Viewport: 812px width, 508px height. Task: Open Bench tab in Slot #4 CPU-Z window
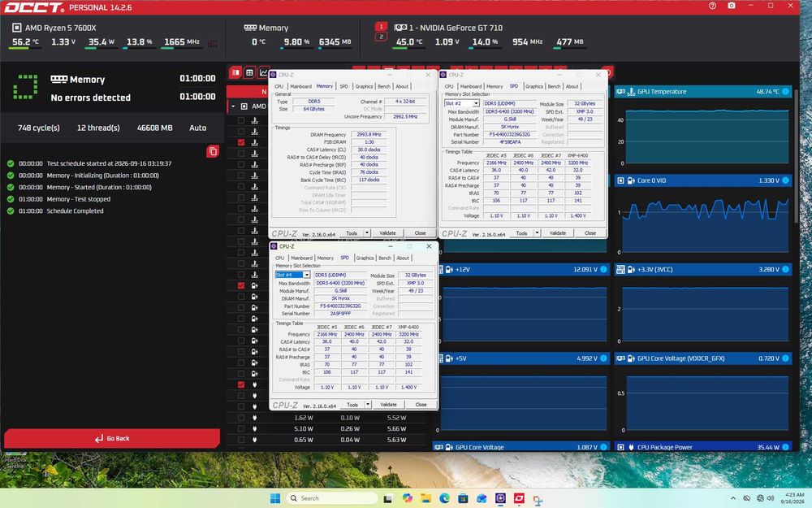pos(385,258)
